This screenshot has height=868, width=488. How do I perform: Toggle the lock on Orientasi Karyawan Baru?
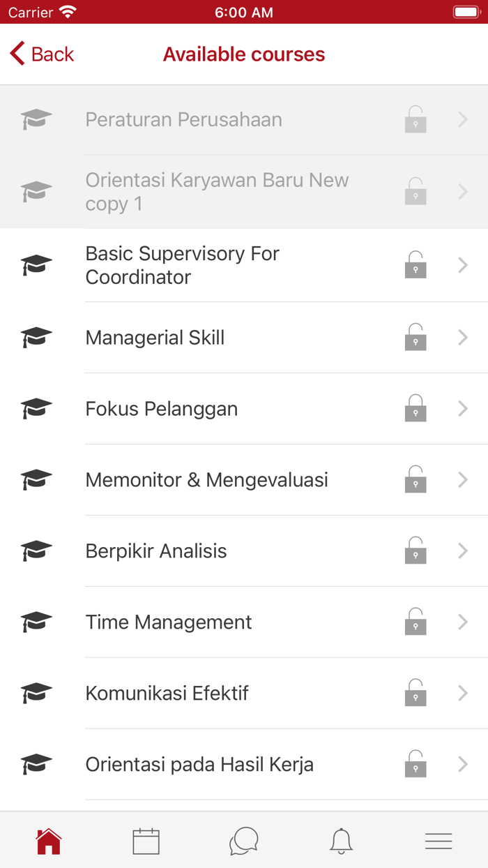click(x=415, y=190)
